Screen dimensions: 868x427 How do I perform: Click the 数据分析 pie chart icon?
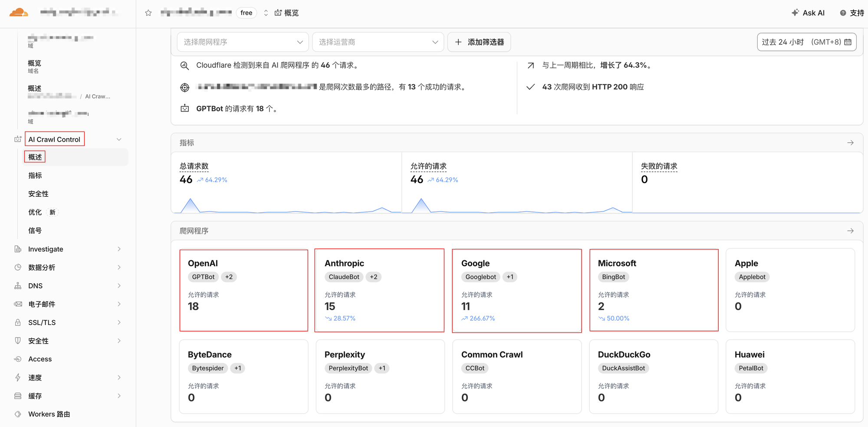18,267
